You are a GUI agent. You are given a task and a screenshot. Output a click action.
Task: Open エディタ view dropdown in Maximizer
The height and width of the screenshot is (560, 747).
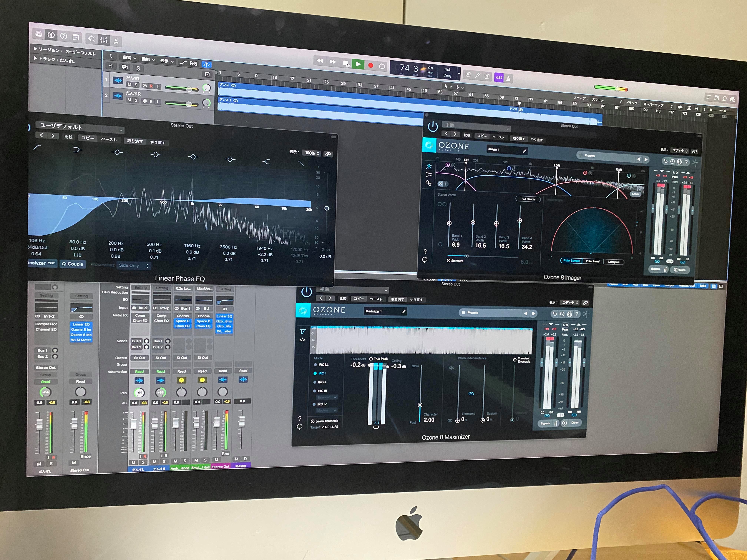(569, 302)
